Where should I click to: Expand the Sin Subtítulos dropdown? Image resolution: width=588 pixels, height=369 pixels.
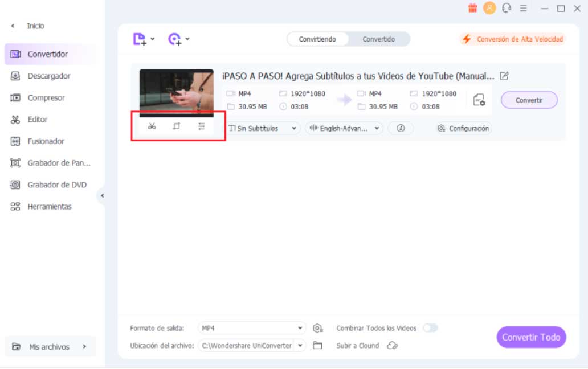[x=263, y=129]
